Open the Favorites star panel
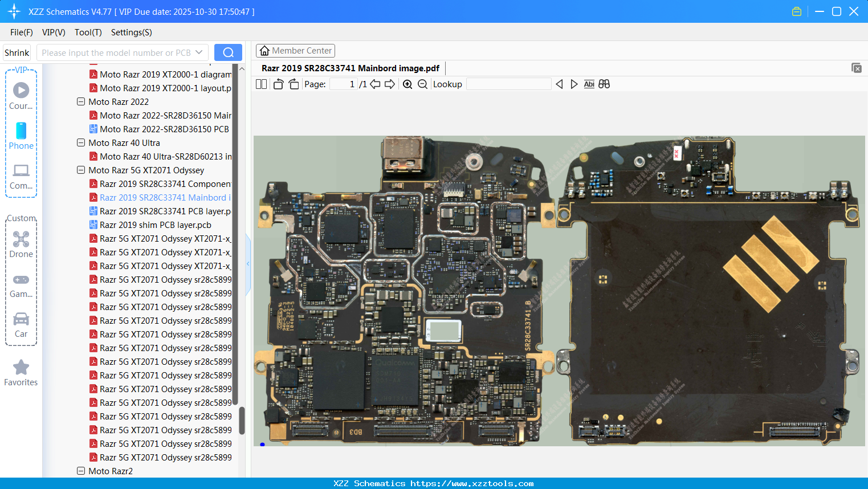868x489 pixels. [21, 372]
